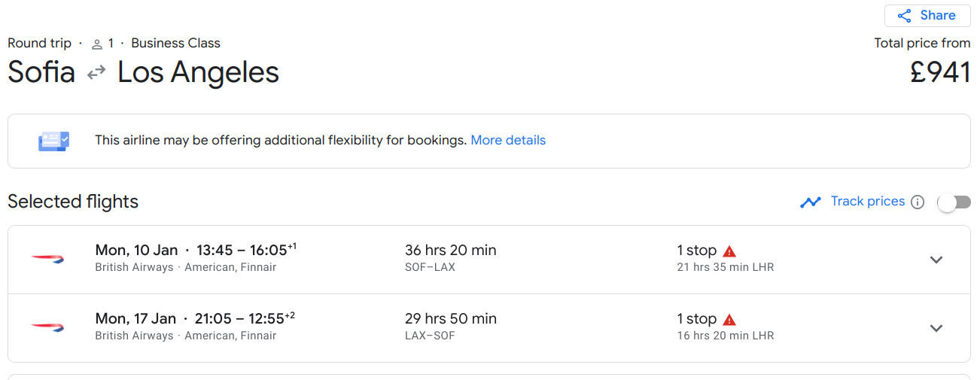The image size is (980, 380).
Task: Click the £941 total price
Action: click(940, 72)
